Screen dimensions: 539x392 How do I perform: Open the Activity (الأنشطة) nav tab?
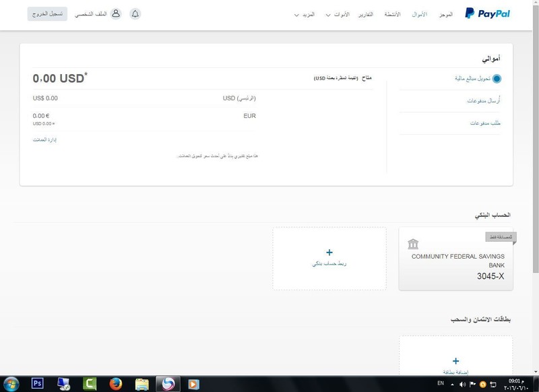click(392, 14)
